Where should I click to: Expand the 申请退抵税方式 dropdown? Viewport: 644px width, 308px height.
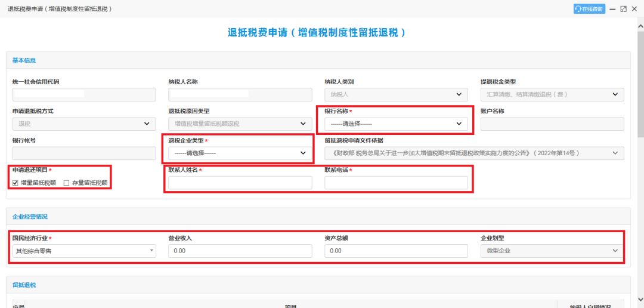(x=84, y=124)
